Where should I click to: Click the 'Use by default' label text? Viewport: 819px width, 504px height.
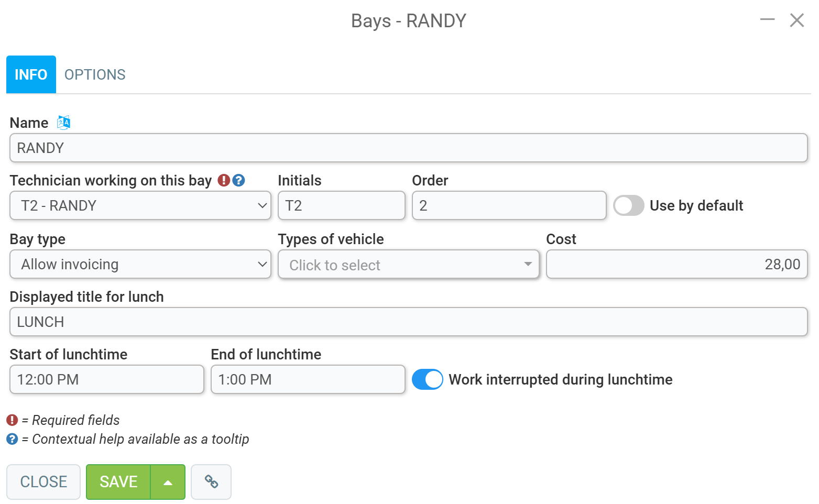[696, 205]
